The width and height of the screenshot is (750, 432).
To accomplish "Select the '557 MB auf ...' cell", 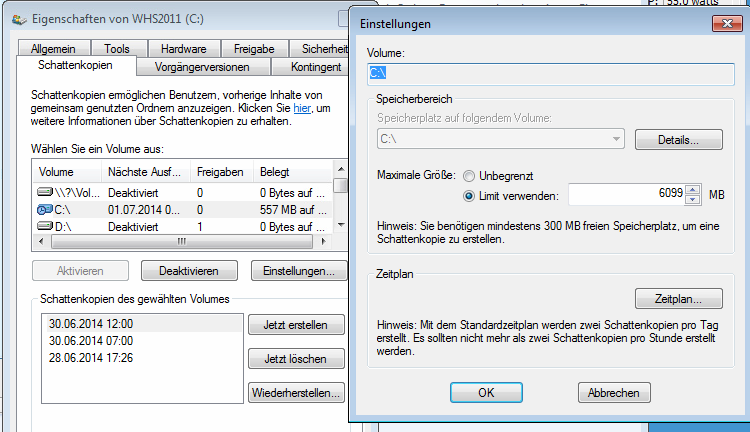I will tap(293, 210).
